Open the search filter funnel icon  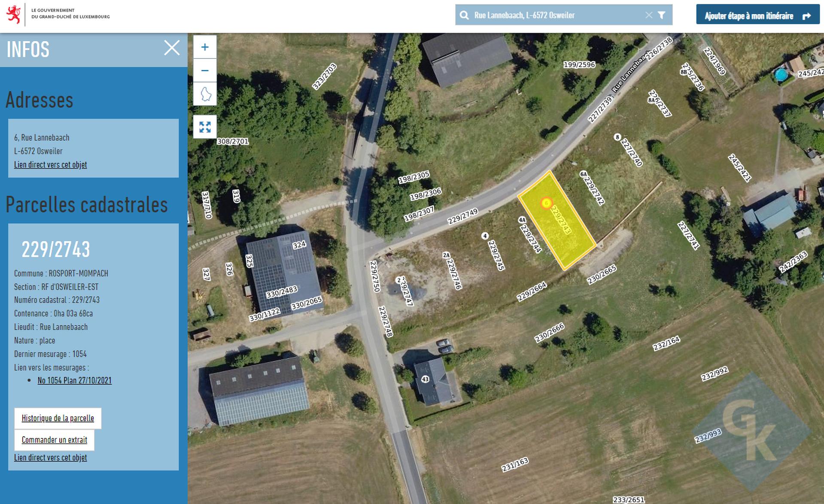(662, 15)
